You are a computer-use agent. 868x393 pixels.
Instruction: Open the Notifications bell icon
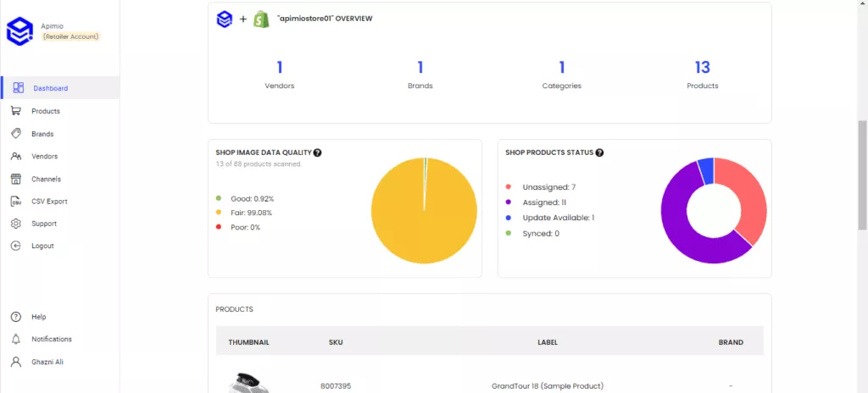15,339
